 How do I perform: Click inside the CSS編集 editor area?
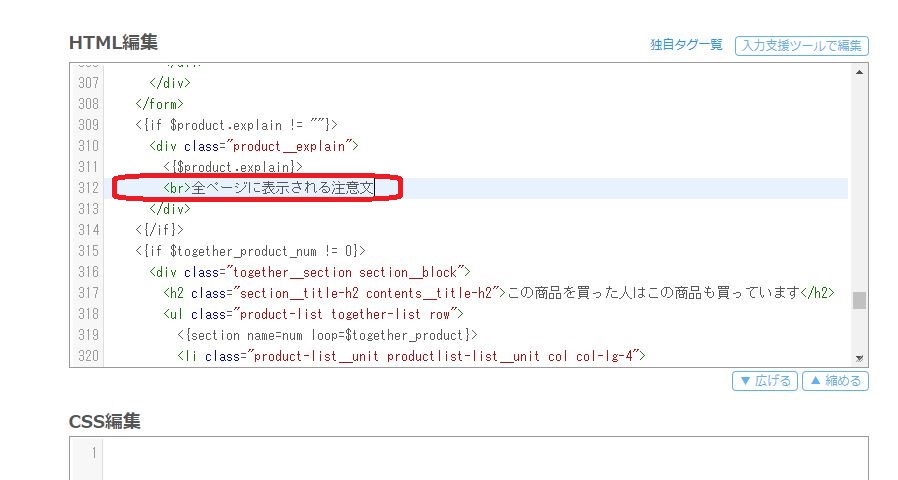(485, 458)
